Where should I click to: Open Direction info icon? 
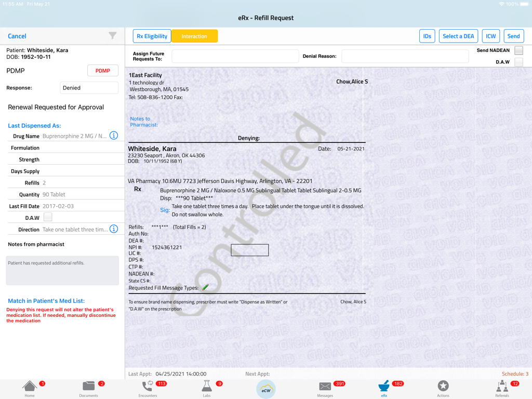[x=114, y=229]
